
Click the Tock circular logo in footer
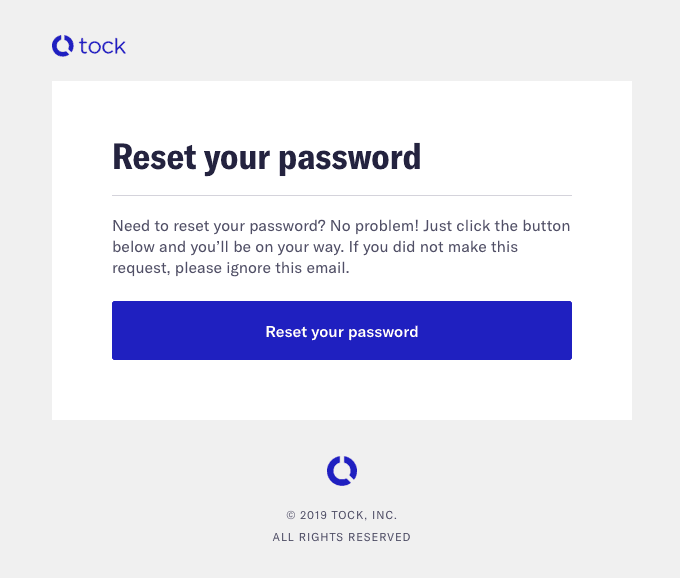(341, 470)
